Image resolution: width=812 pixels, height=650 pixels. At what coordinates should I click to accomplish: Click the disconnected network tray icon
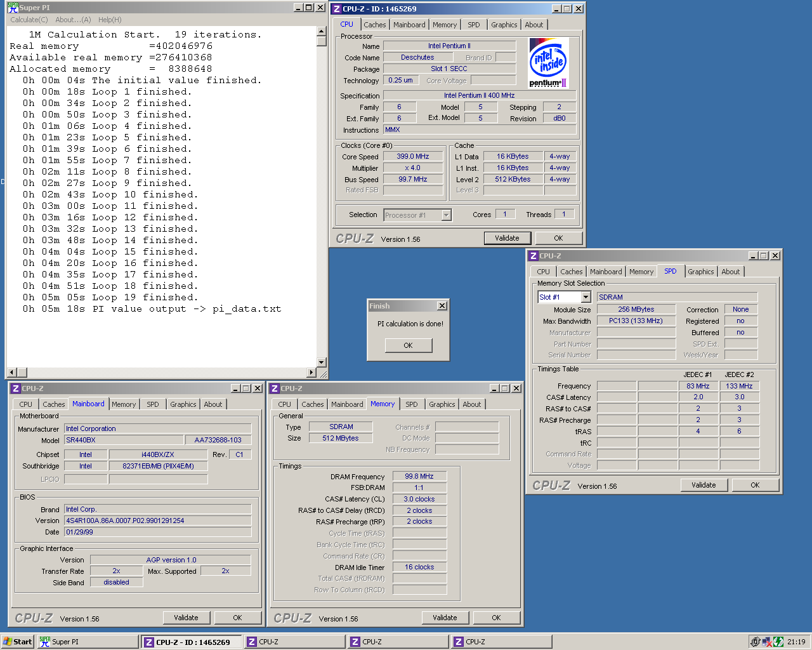point(767,642)
